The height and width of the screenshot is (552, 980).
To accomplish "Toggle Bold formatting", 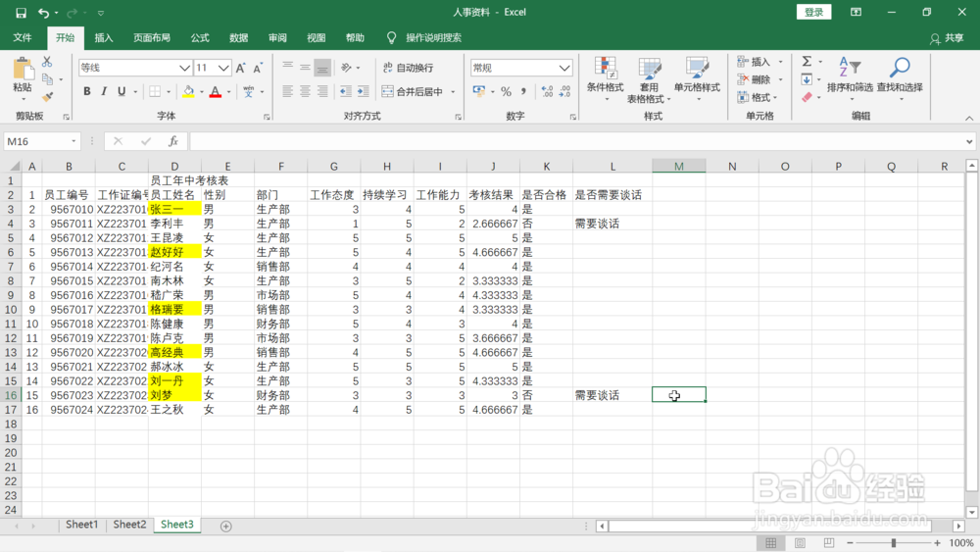I will pos(87,91).
